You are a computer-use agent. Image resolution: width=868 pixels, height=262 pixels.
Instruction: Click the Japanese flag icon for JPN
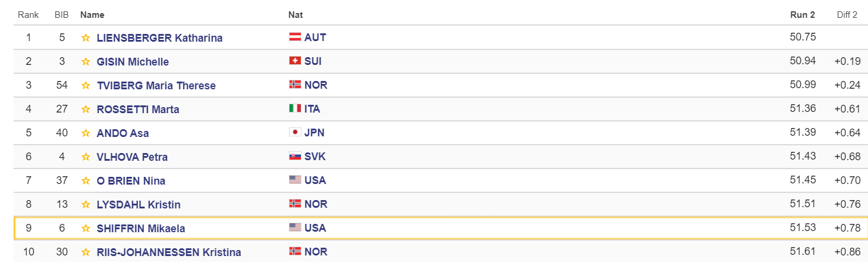(294, 132)
